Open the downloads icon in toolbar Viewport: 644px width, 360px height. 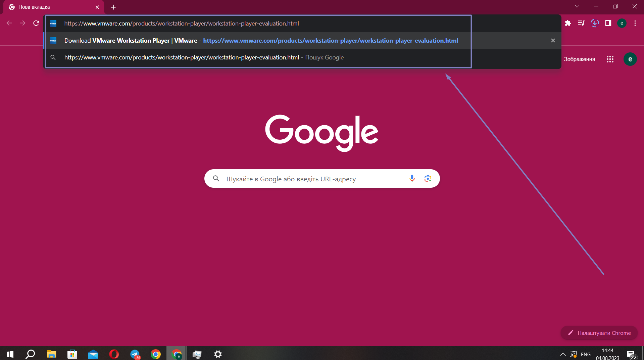(x=595, y=23)
